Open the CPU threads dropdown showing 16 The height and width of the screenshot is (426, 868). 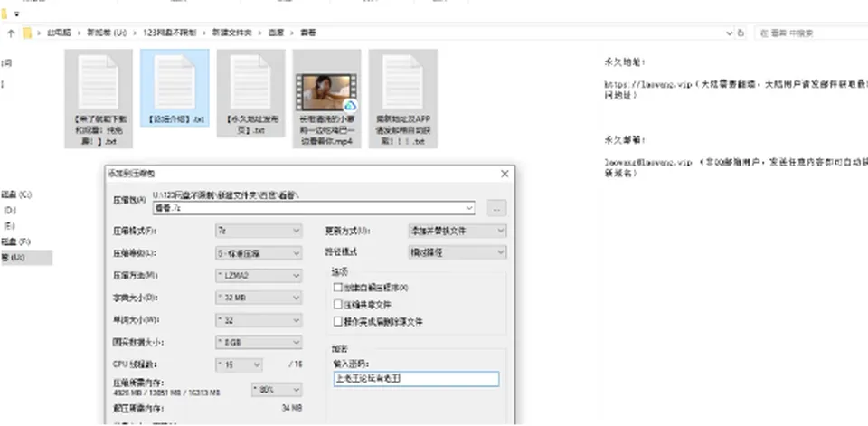[x=239, y=365]
